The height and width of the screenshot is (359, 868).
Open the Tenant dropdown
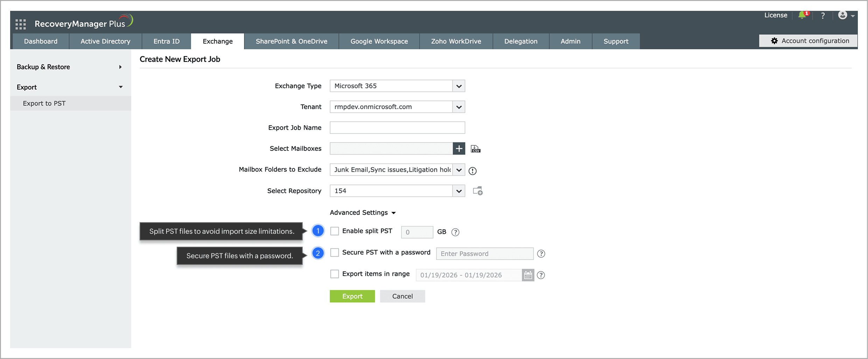pyautogui.click(x=397, y=107)
